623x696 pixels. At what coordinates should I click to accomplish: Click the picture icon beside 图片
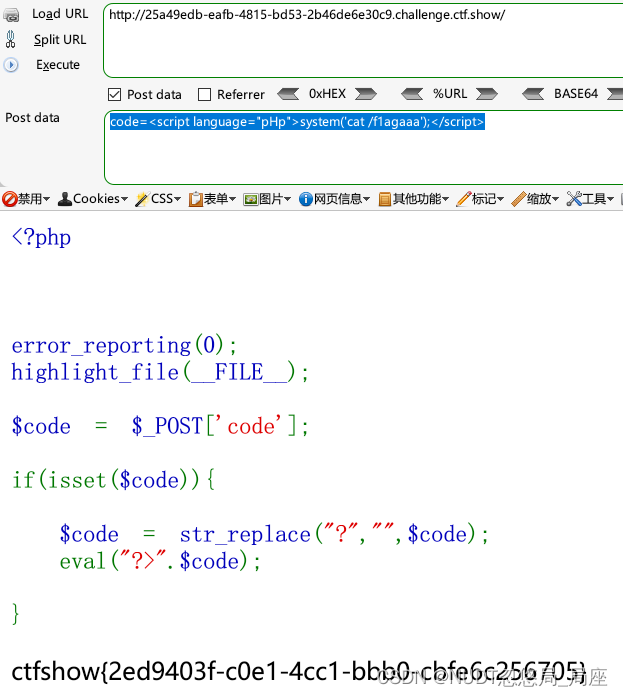click(x=251, y=200)
